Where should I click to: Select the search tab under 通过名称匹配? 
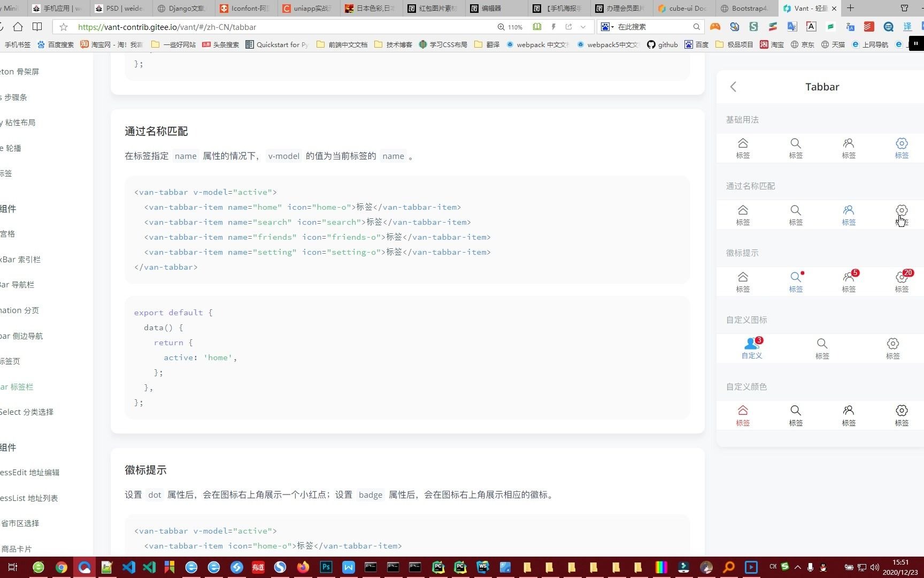[x=796, y=215]
